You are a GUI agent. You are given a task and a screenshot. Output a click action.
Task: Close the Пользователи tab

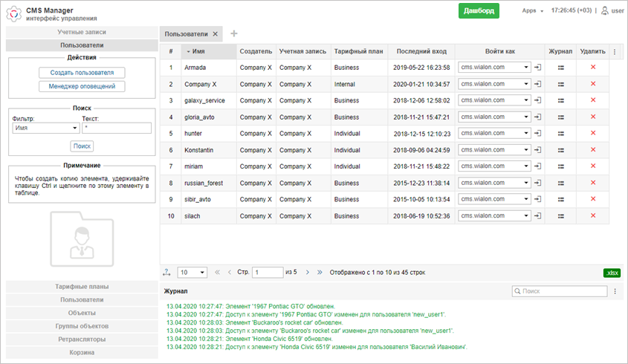[x=216, y=34]
